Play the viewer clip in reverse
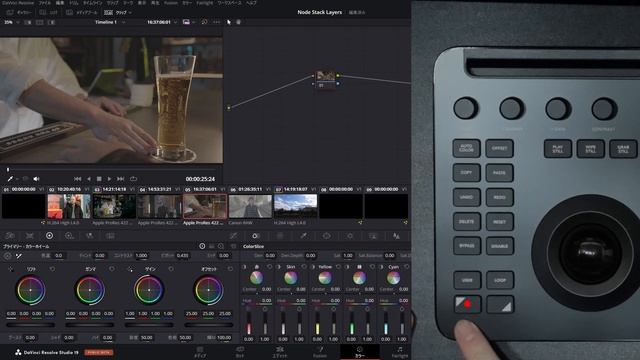This screenshot has height=360, width=640. point(88,179)
